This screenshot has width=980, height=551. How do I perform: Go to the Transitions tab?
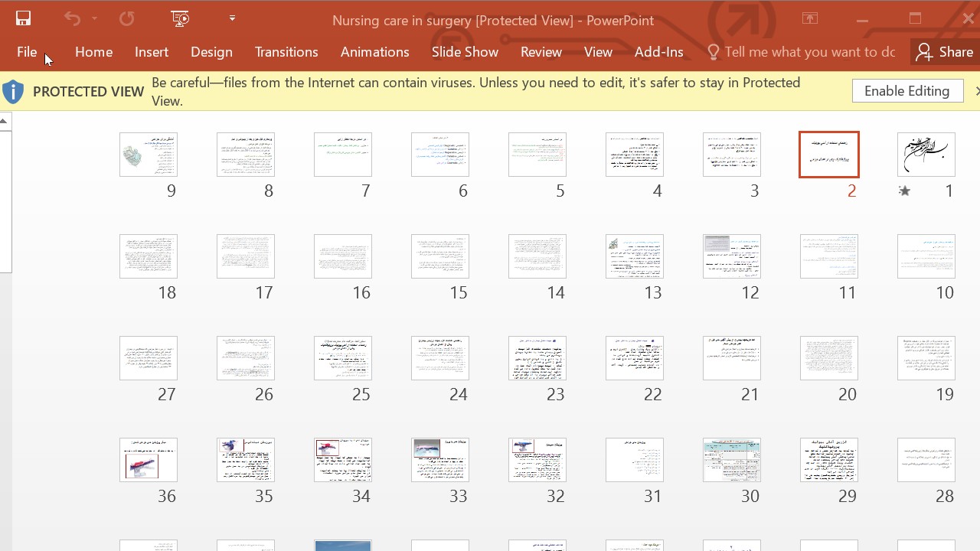click(x=286, y=52)
